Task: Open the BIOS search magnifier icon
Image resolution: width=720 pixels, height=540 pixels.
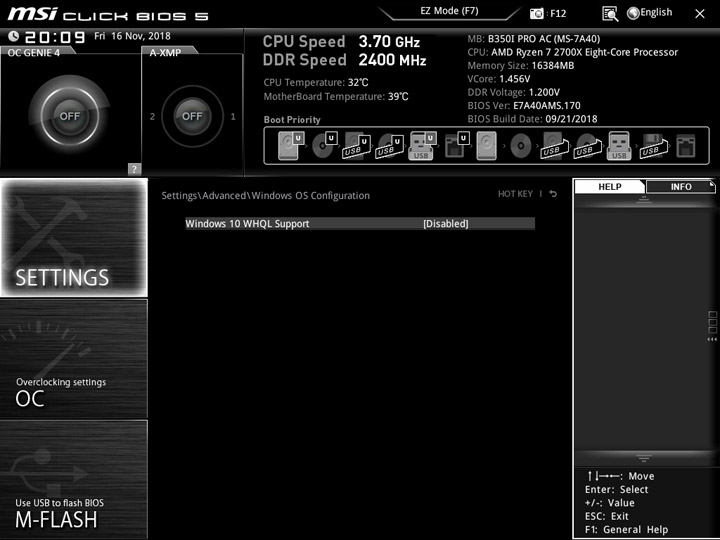Action: pyautogui.click(x=610, y=14)
